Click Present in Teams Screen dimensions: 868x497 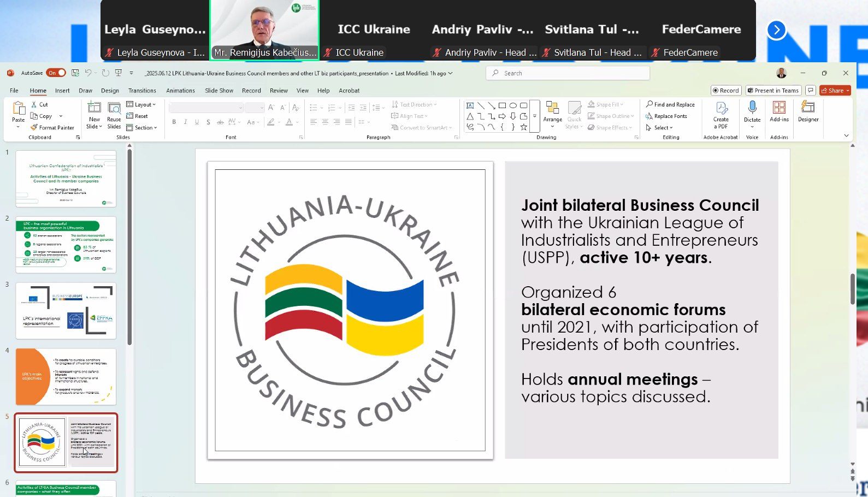pos(773,91)
